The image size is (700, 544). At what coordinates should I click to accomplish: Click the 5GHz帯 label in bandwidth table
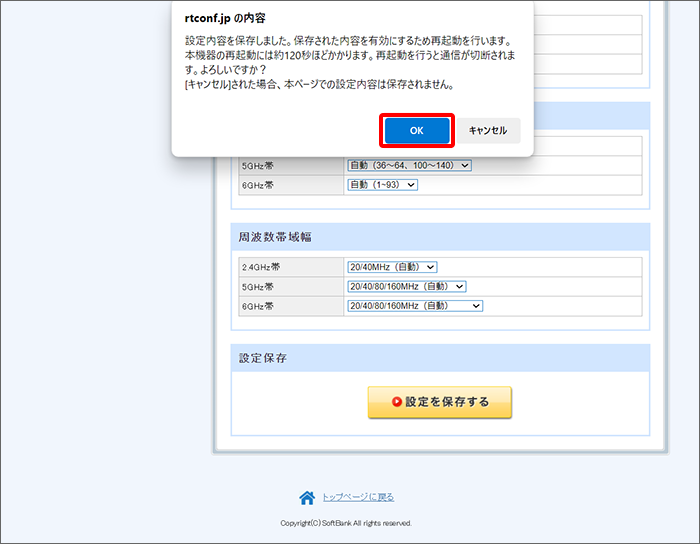click(x=257, y=287)
